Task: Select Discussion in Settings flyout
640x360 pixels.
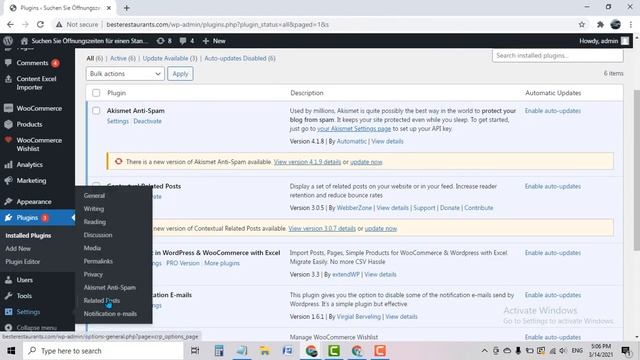Action: coord(98,235)
